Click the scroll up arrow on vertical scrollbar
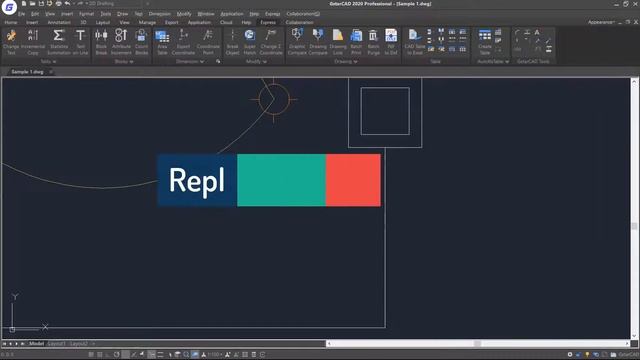This screenshot has width=640, height=360. pos(634,82)
